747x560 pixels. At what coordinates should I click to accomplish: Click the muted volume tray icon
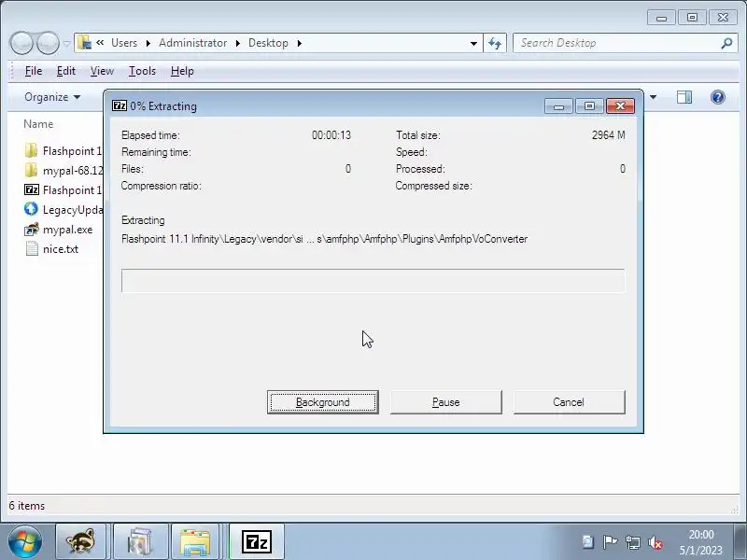click(655, 542)
